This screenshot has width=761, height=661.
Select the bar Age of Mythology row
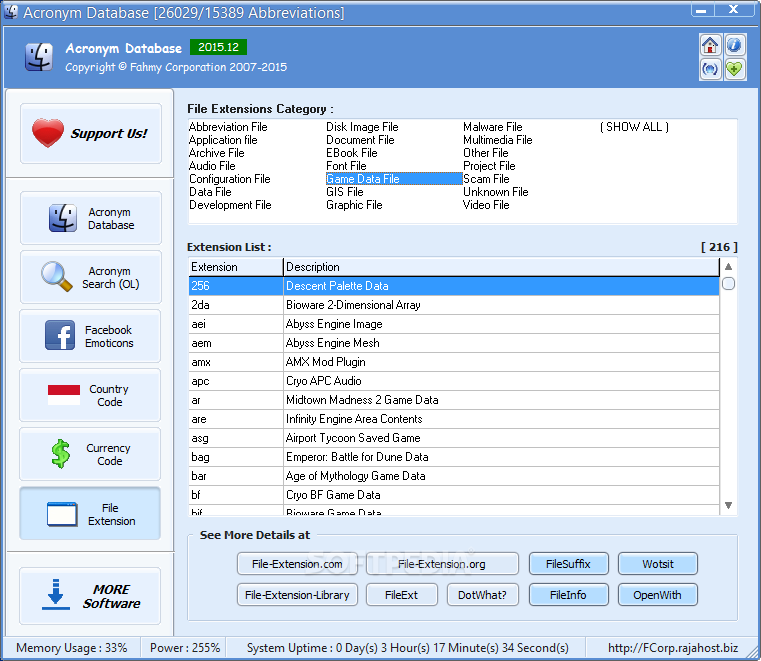pos(453,476)
